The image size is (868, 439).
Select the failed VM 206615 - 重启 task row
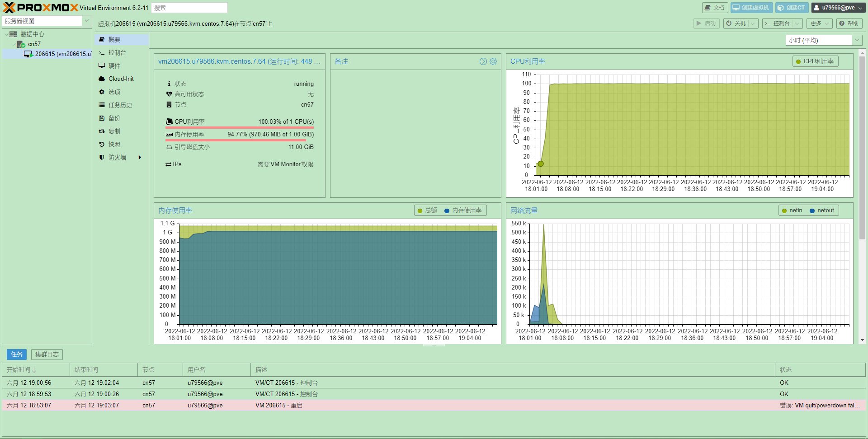[x=434, y=406]
